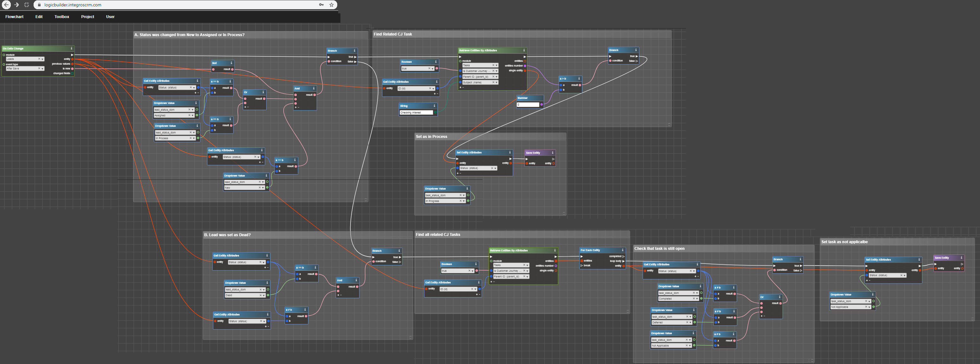Add an input to the And node in group B
This screenshot has height=364, width=980.
[338, 295]
